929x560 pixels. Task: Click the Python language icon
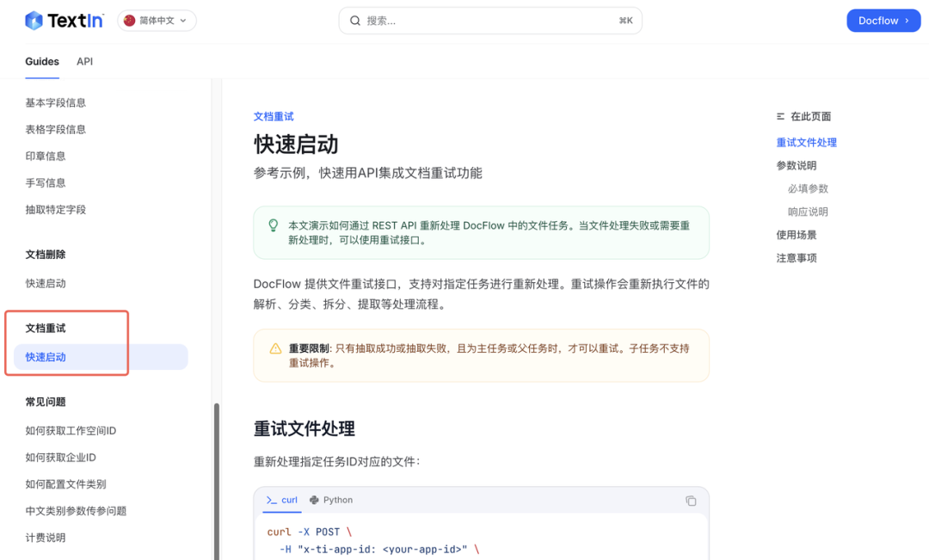tap(314, 500)
